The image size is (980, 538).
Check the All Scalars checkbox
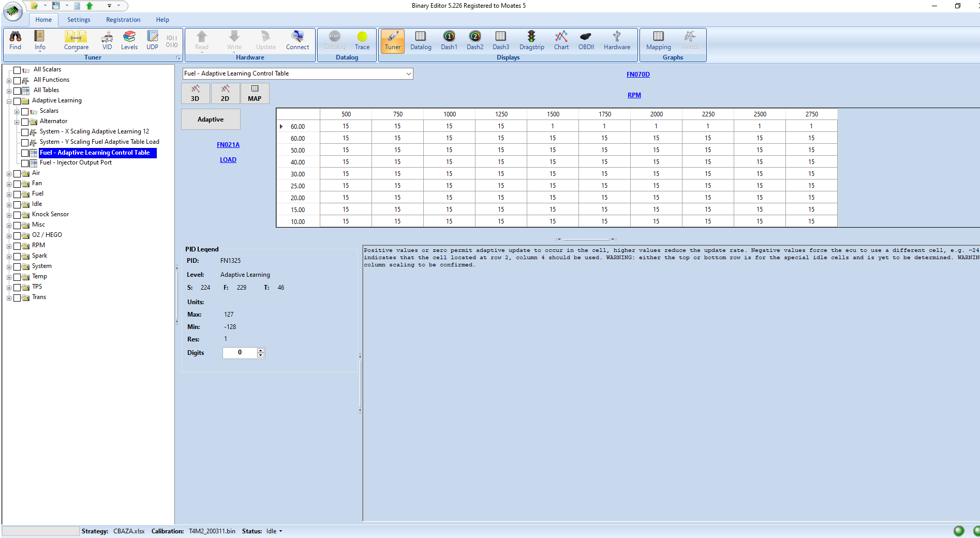[17, 70]
